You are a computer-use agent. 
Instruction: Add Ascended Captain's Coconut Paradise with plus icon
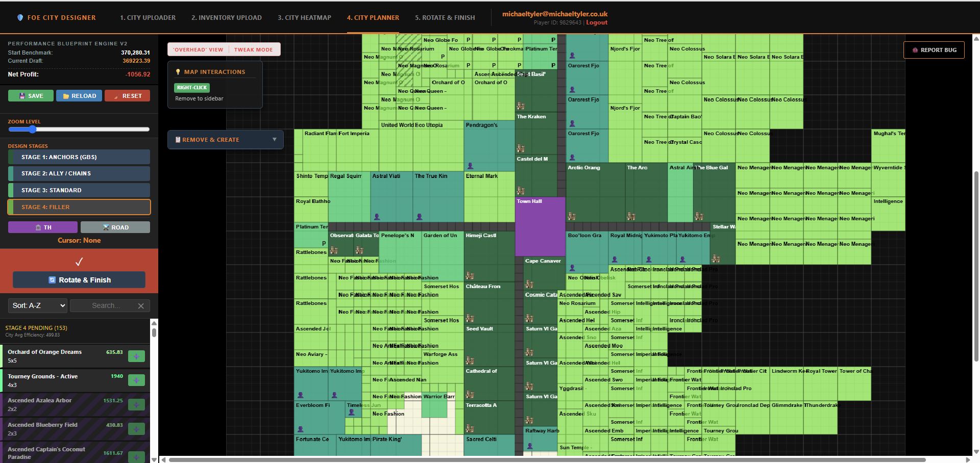(136, 457)
